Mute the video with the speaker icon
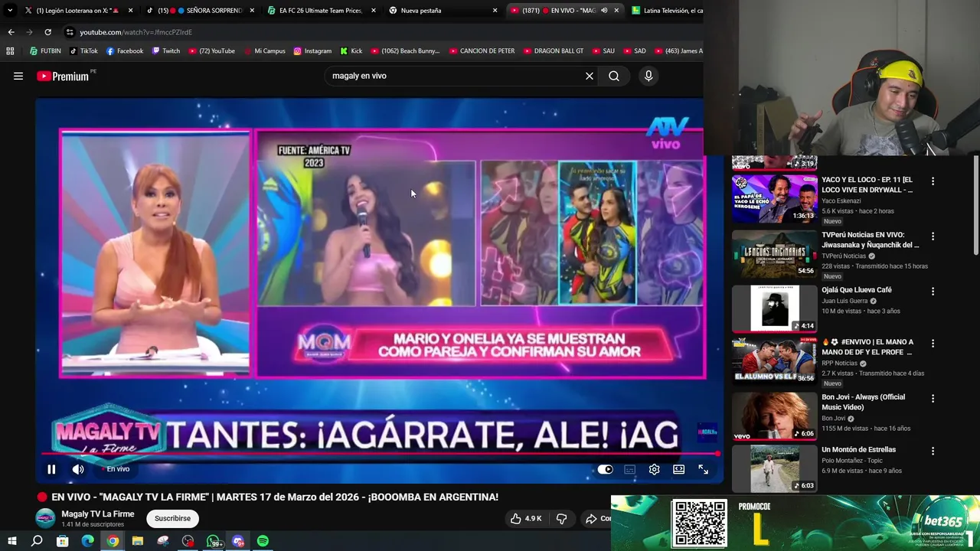The height and width of the screenshot is (551, 980). coord(78,469)
